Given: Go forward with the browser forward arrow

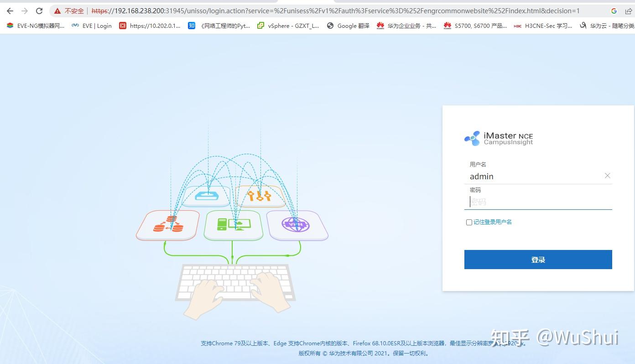Looking at the screenshot, I should [x=25, y=10].
